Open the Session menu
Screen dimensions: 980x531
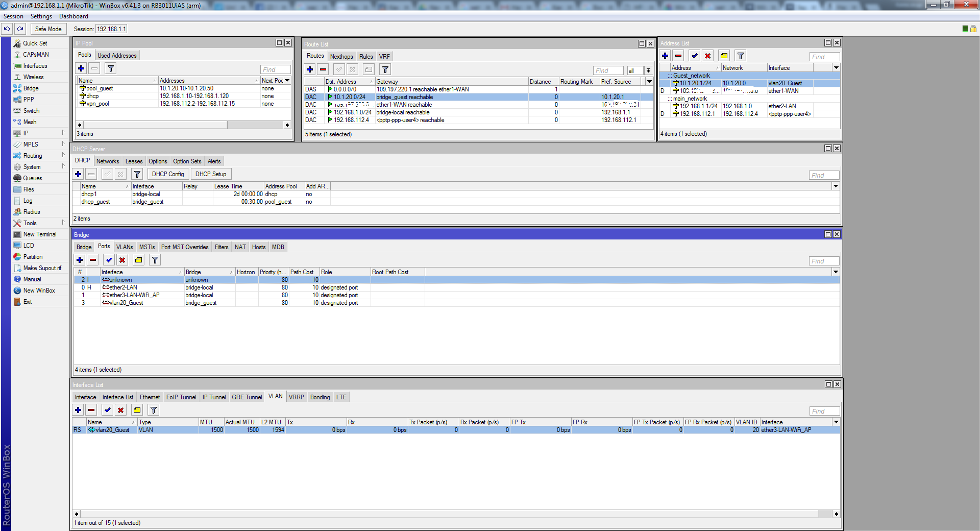tap(13, 16)
